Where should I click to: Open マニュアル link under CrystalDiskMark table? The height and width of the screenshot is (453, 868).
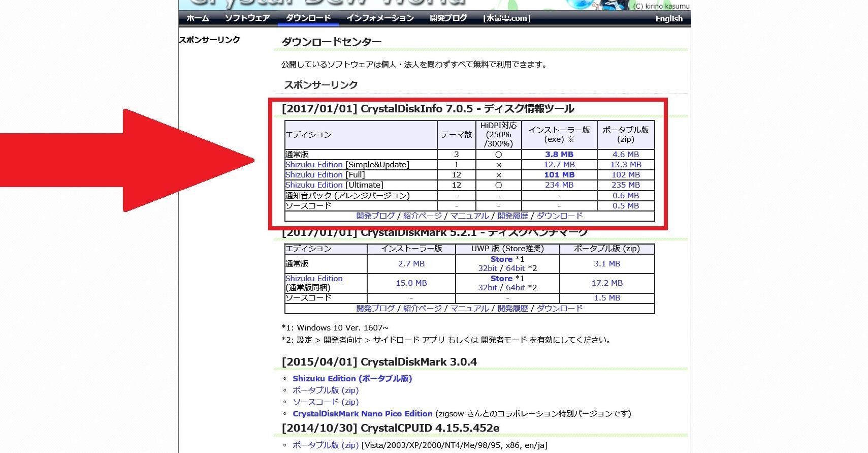[470, 309]
